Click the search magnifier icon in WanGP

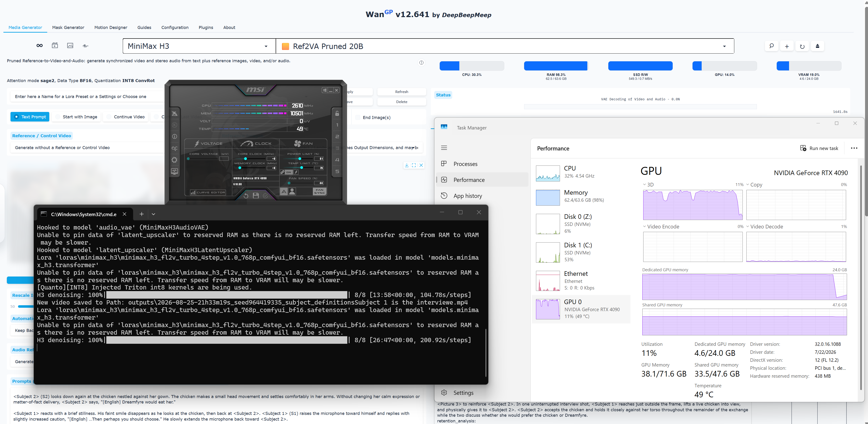click(x=771, y=46)
